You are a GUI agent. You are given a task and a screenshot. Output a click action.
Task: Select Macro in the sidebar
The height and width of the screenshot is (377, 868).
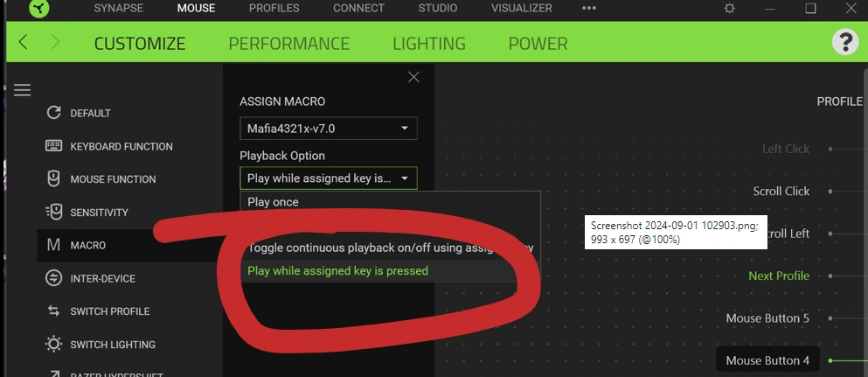tap(88, 245)
